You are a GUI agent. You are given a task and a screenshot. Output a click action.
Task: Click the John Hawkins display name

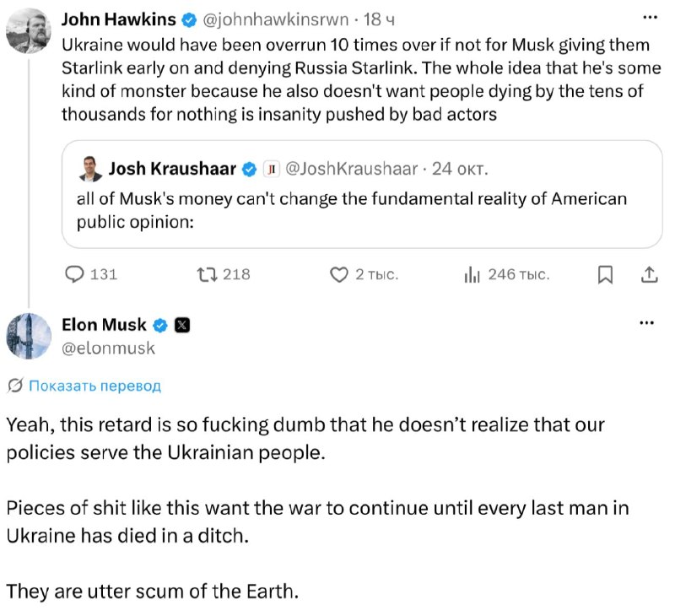click(118, 19)
